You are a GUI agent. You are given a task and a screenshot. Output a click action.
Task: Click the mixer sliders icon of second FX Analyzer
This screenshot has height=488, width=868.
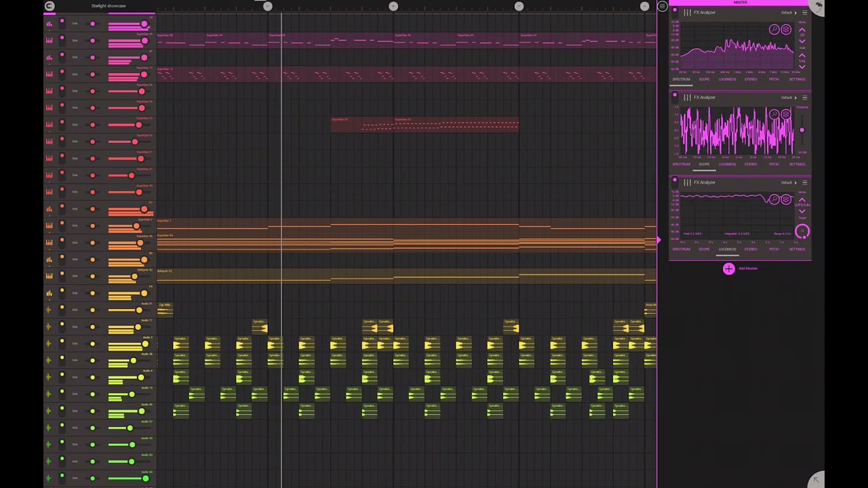[688, 98]
